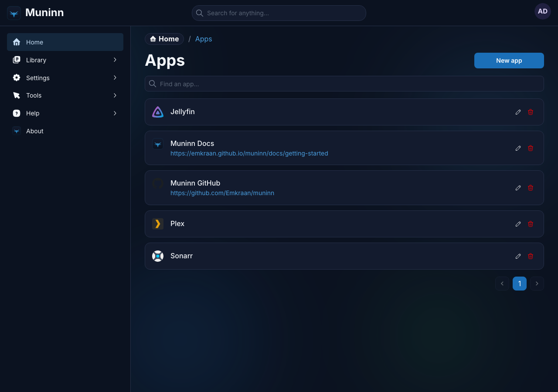Click the Muninn Docs app name
Image resolution: width=558 pixels, height=392 pixels.
point(192,143)
